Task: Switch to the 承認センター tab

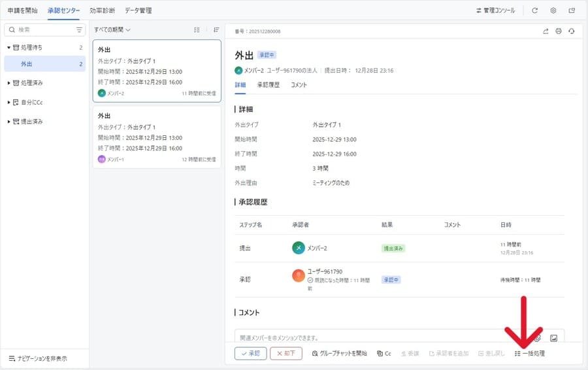Action: [x=63, y=10]
